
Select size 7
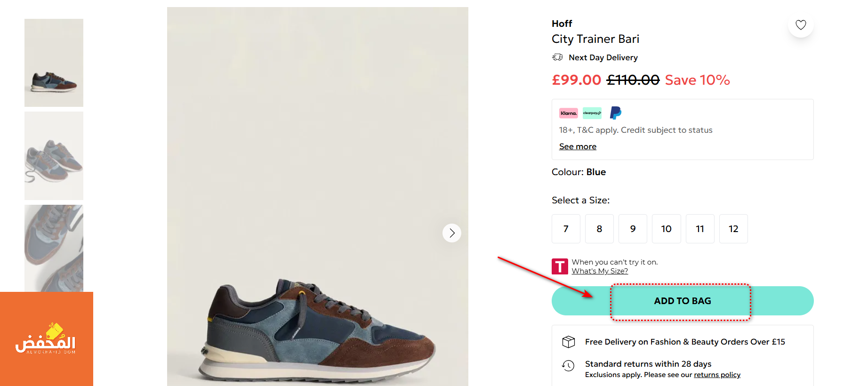point(566,229)
